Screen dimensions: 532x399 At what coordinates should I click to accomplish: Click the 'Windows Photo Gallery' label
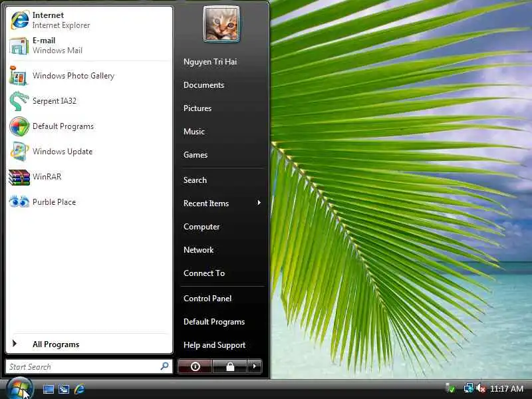73,76
